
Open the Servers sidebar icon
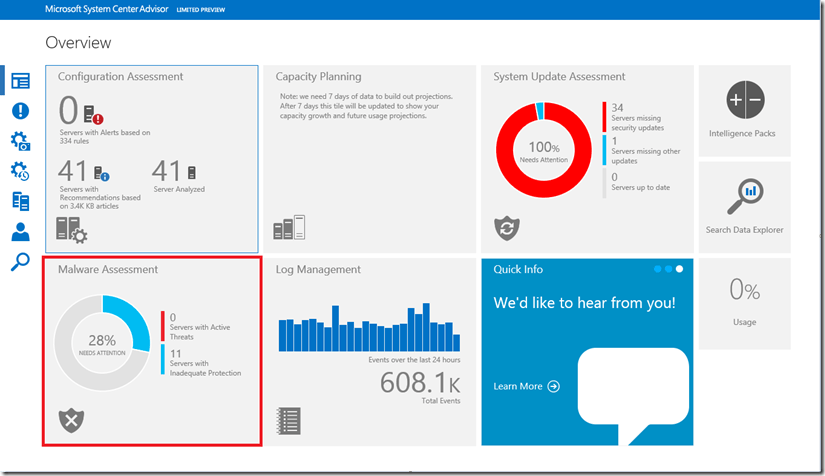20,201
